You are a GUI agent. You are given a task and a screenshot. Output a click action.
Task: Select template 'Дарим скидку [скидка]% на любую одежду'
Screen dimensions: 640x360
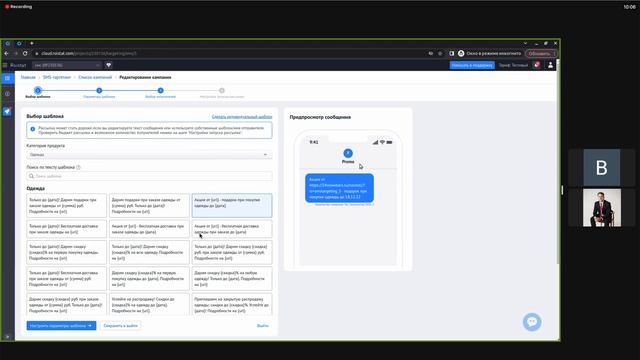coord(232,278)
